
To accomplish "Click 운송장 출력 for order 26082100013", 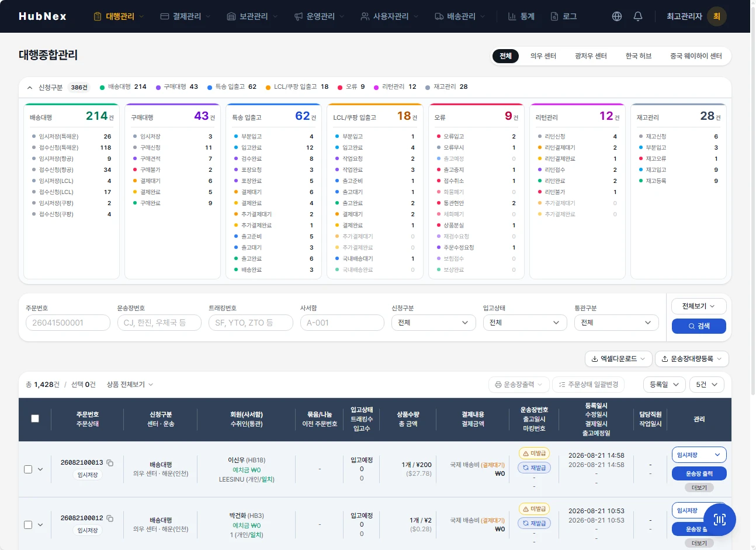I will click(x=699, y=473).
